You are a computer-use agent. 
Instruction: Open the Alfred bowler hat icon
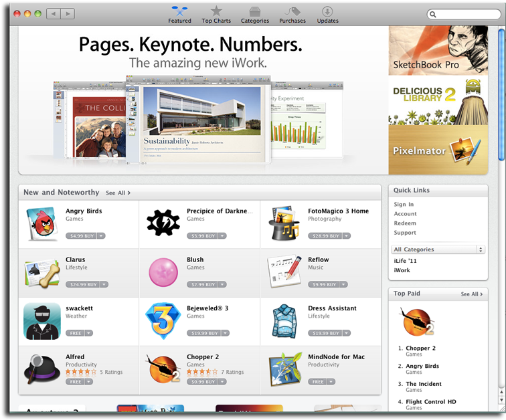click(42, 369)
